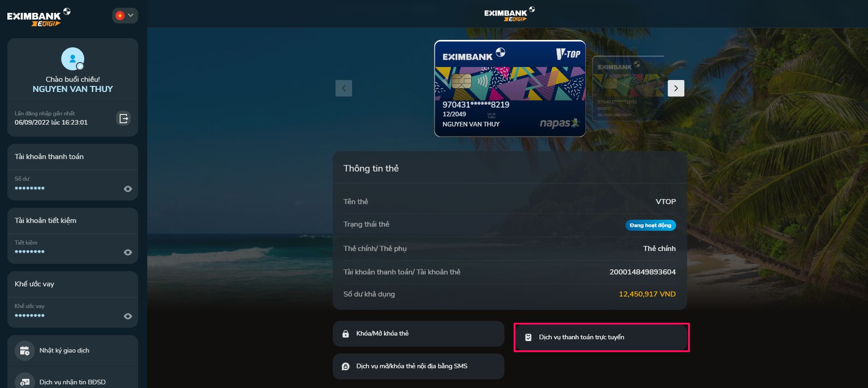
Task: Click the SMS lock service icon
Action: pos(346,366)
